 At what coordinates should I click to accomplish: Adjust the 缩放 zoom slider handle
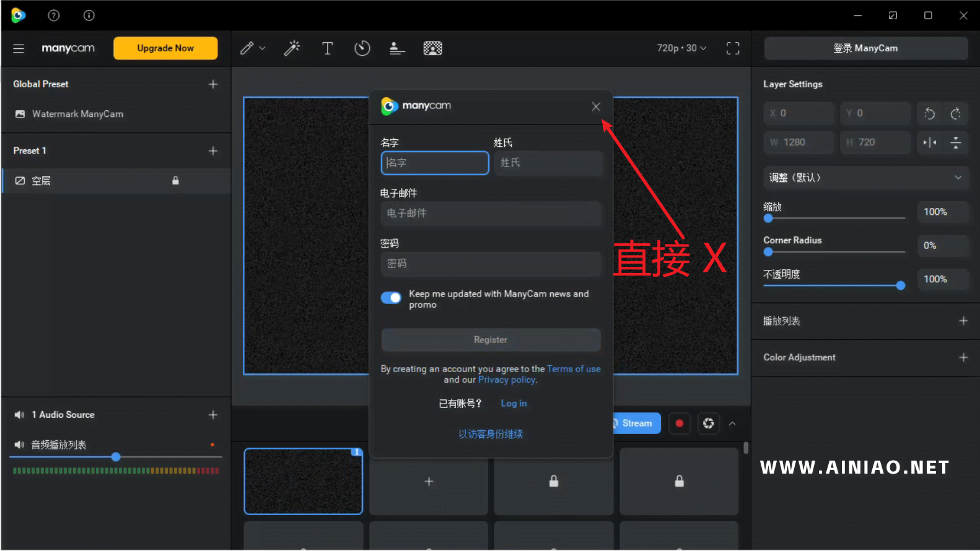(768, 218)
